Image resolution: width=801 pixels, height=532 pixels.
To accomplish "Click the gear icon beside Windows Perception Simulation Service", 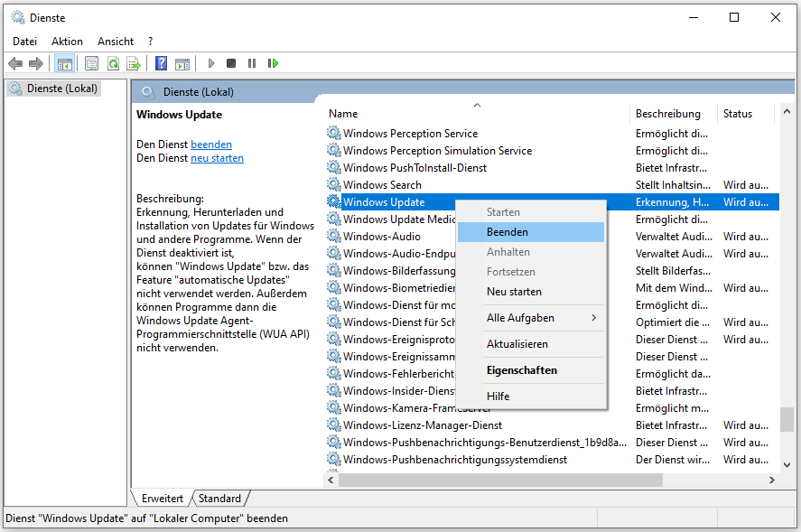I will pos(333,150).
